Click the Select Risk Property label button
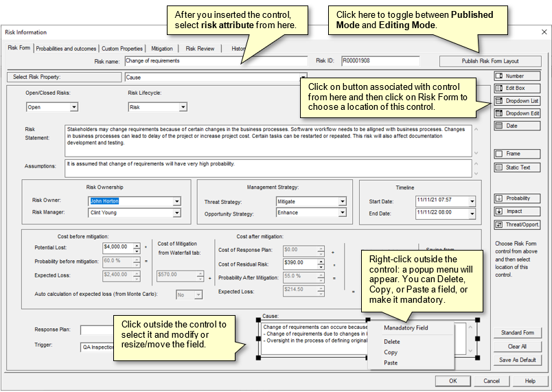Screen dimensions: 552x392 point(64,77)
